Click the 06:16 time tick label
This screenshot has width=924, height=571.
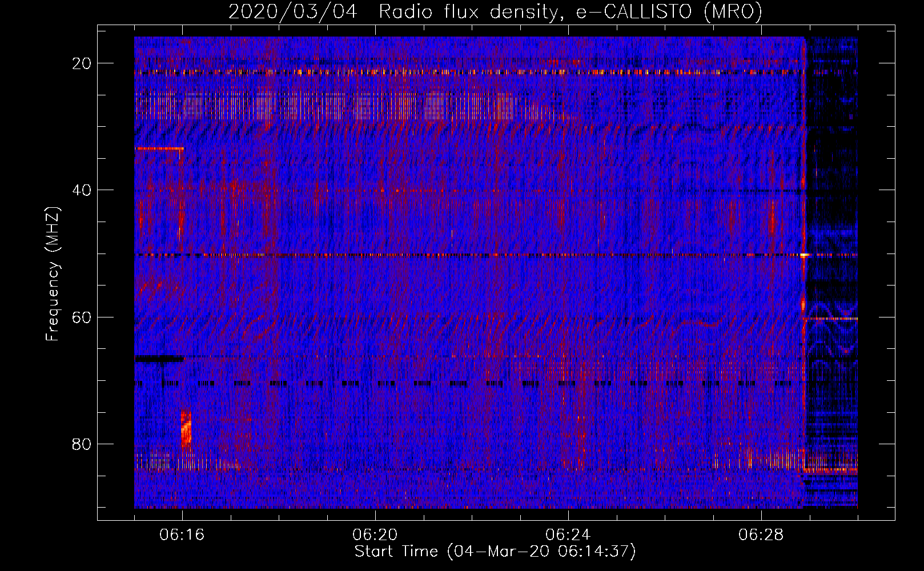point(182,535)
